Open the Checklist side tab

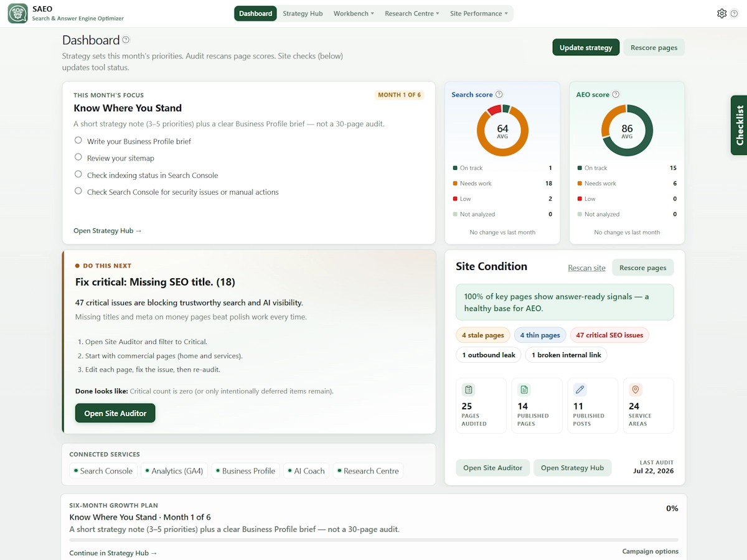[x=739, y=125]
